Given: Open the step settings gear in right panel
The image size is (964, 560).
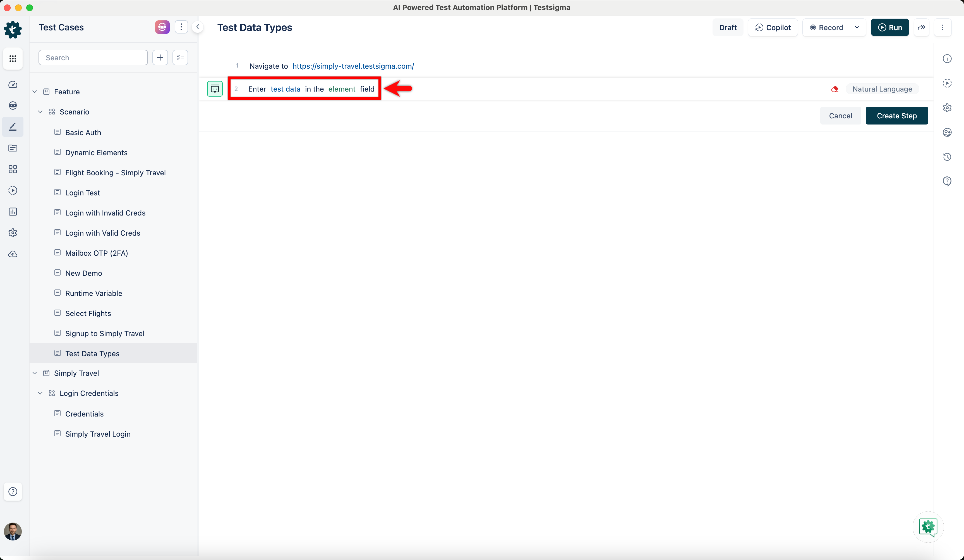Looking at the screenshot, I should (947, 108).
